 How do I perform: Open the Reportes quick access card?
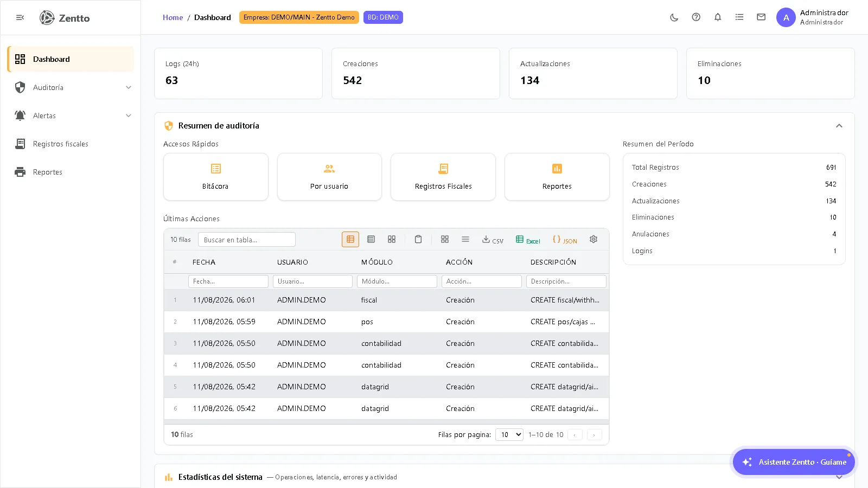tap(557, 177)
